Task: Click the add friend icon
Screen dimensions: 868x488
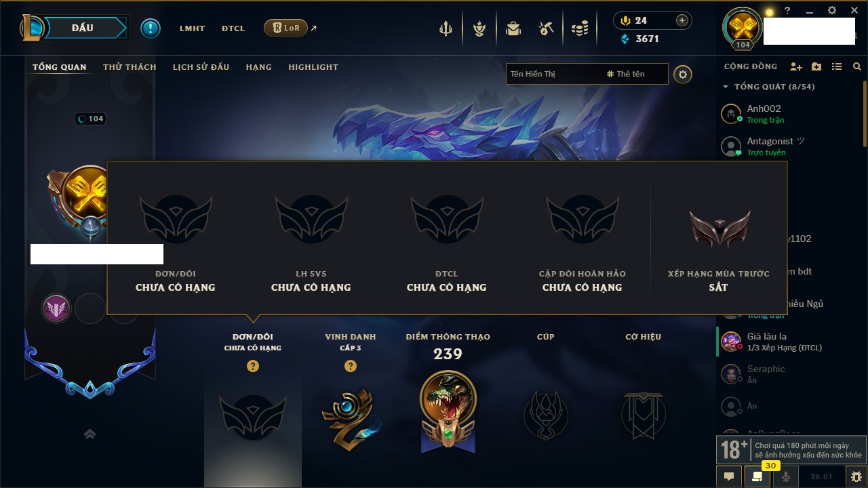Action: tap(796, 66)
